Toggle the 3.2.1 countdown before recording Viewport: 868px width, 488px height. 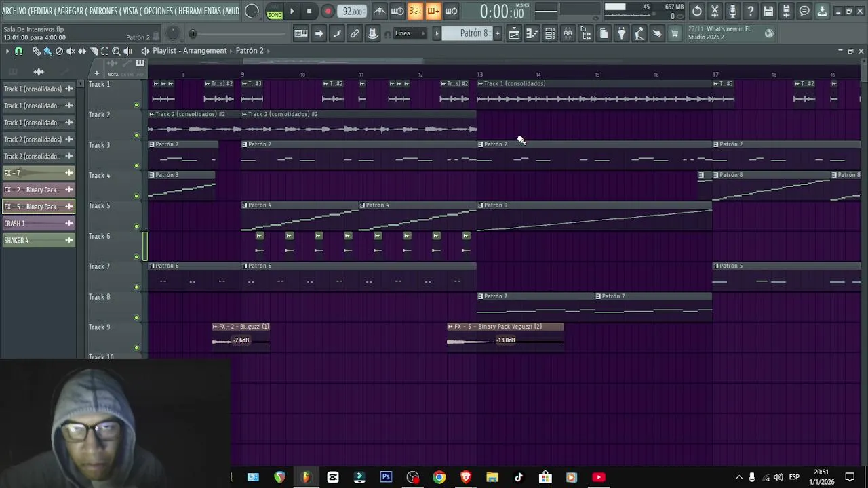[x=415, y=12]
